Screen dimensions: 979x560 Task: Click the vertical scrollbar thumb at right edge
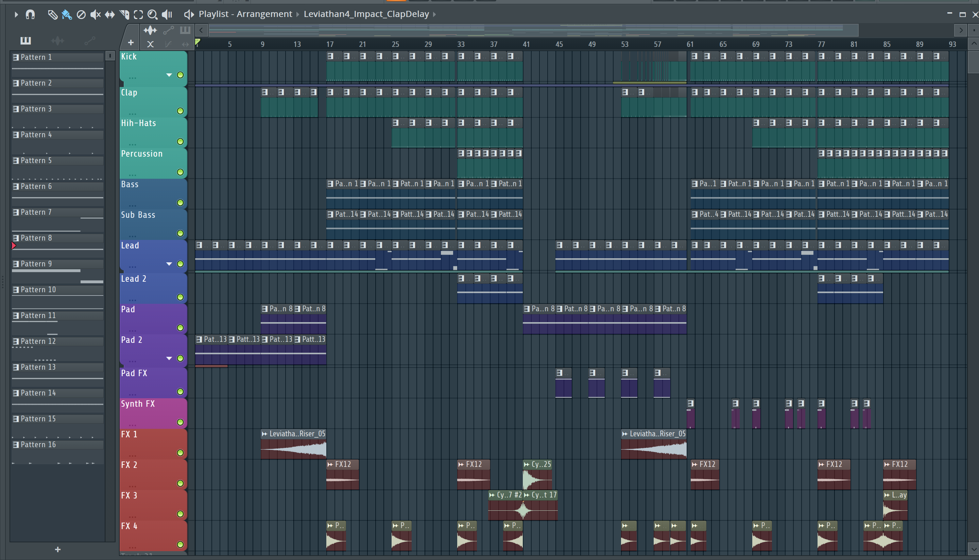click(x=974, y=62)
